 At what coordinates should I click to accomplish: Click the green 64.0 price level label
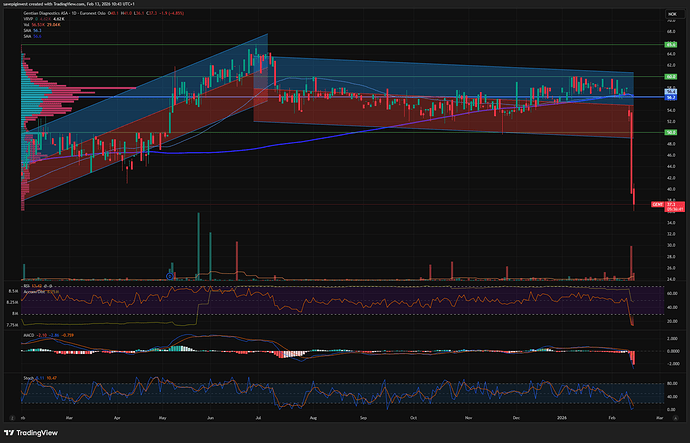point(672,46)
